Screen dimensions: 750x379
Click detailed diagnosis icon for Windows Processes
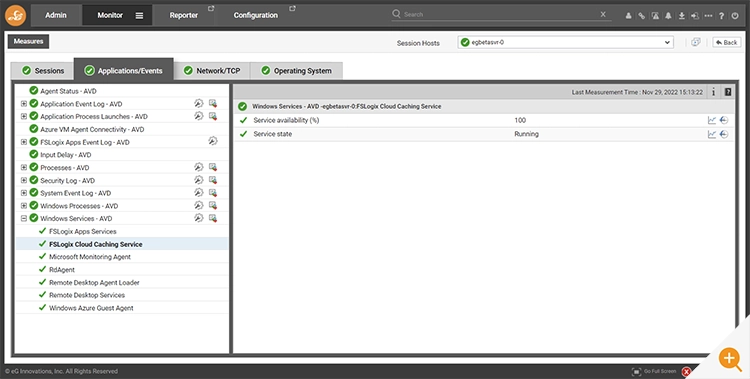pyautogui.click(x=213, y=205)
